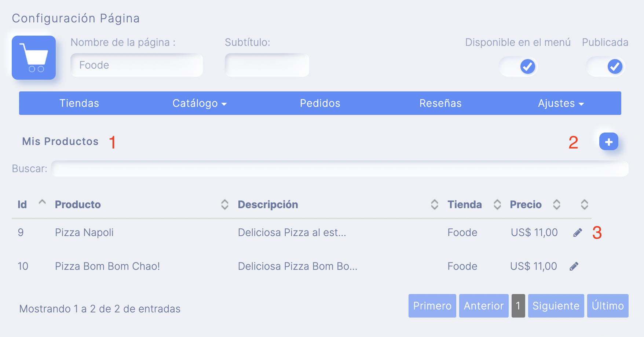The image size is (644, 337).
Task: Go to Siguiente page
Action: [x=556, y=306]
